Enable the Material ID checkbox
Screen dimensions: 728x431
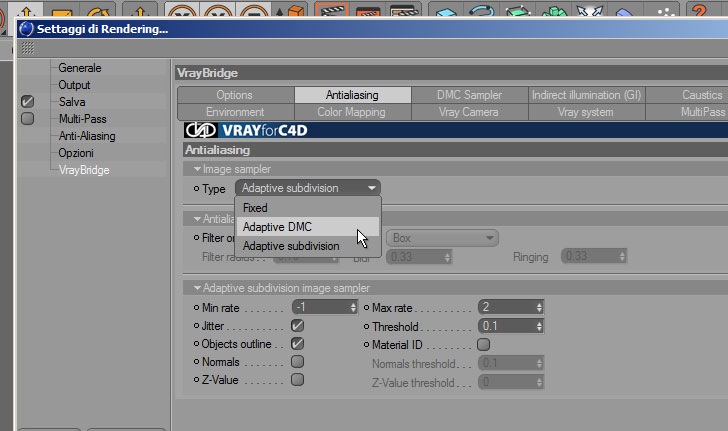(x=483, y=345)
